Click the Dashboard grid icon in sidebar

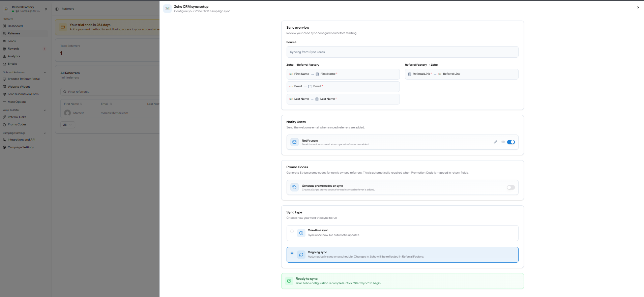point(4,26)
